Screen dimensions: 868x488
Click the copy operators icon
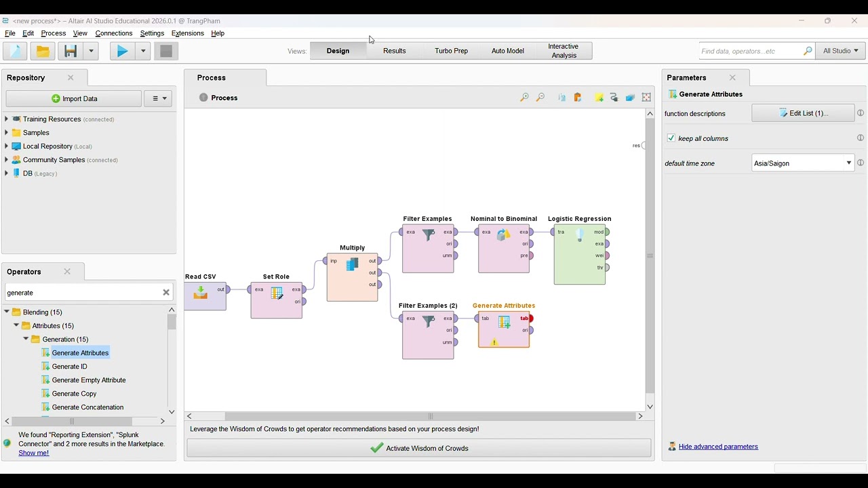pyautogui.click(x=561, y=98)
